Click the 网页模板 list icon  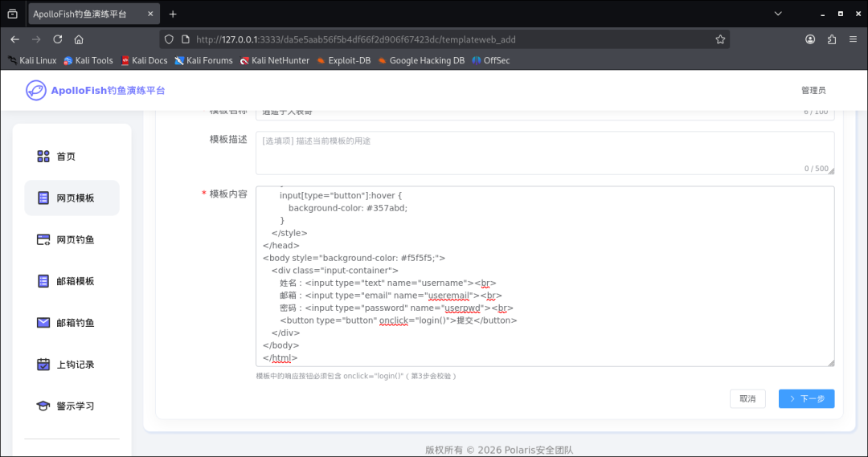[x=43, y=198]
